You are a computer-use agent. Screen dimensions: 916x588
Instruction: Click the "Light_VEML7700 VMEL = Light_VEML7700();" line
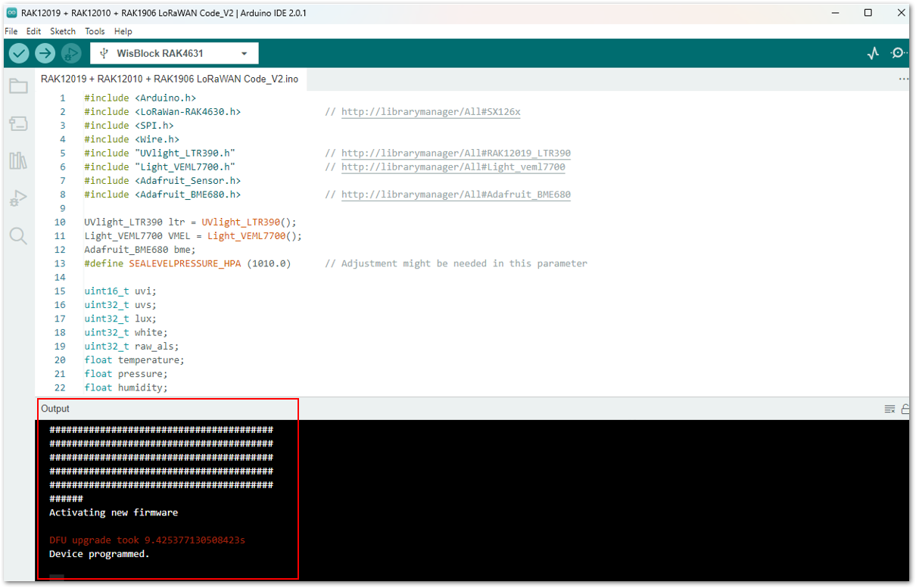(x=193, y=236)
